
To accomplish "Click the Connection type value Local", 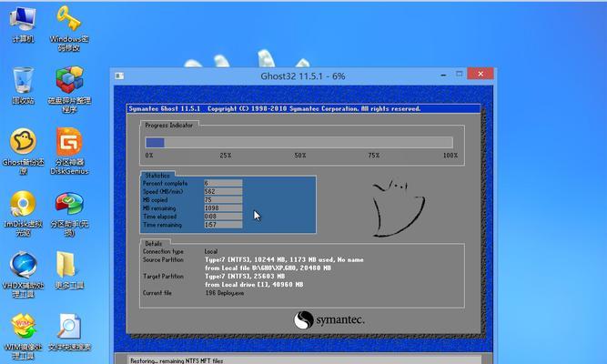I will 211,251.
